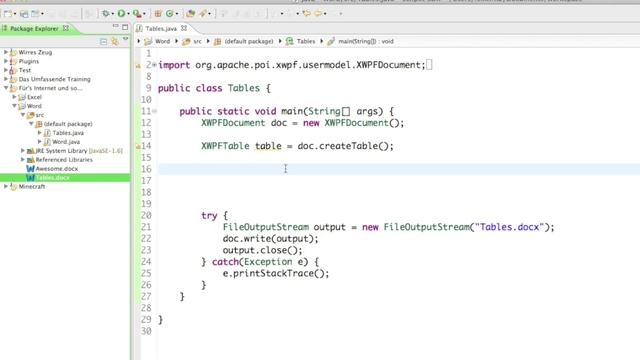Open dropdown next to New file icon
The height and width of the screenshot is (360, 640).
pyautogui.click(x=15, y=14)
